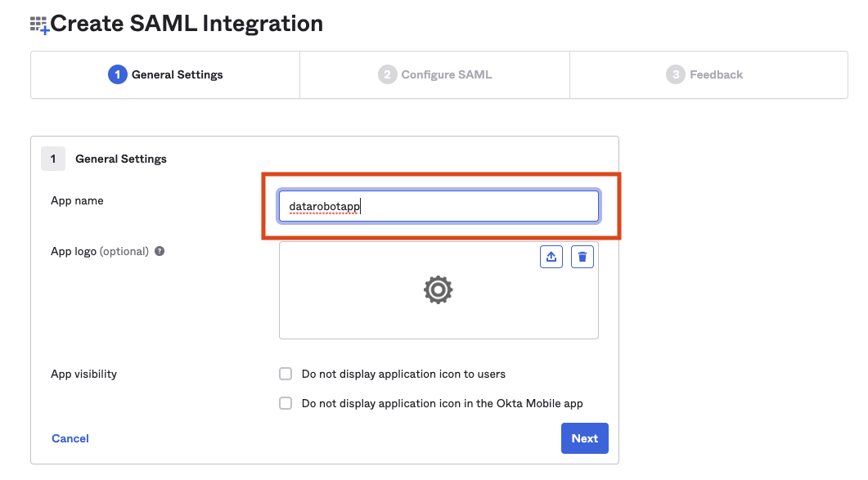Click the step 2 number circle
868x480 pixels.
387,74
